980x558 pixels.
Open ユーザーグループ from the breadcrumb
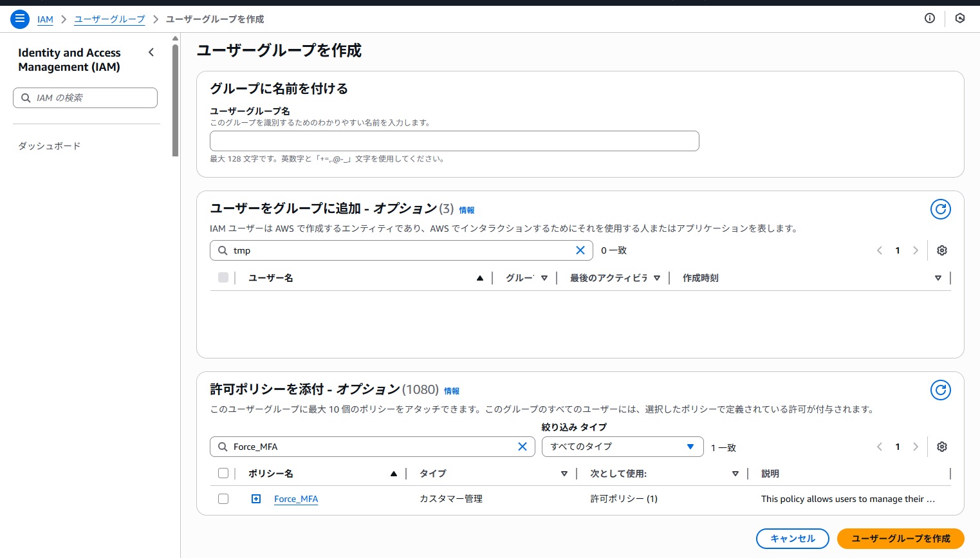point(109,19)
